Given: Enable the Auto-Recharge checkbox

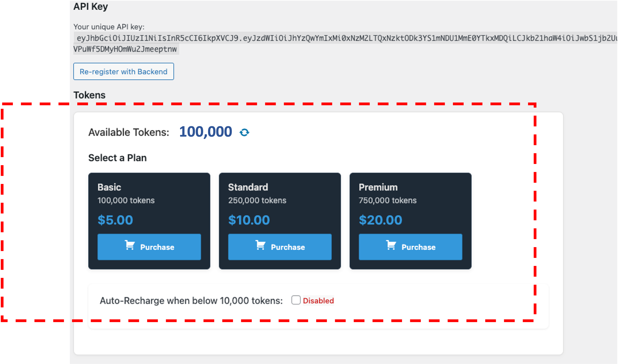Looking at the screenshot, I should (x=296, y=300).
